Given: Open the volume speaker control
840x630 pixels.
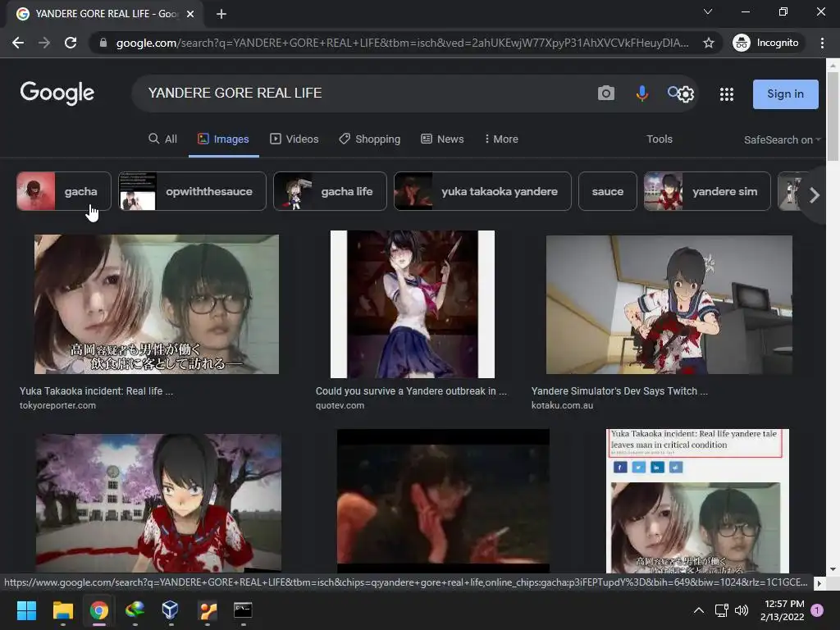Looking at the screenshot, I should (x=742, y=610).
